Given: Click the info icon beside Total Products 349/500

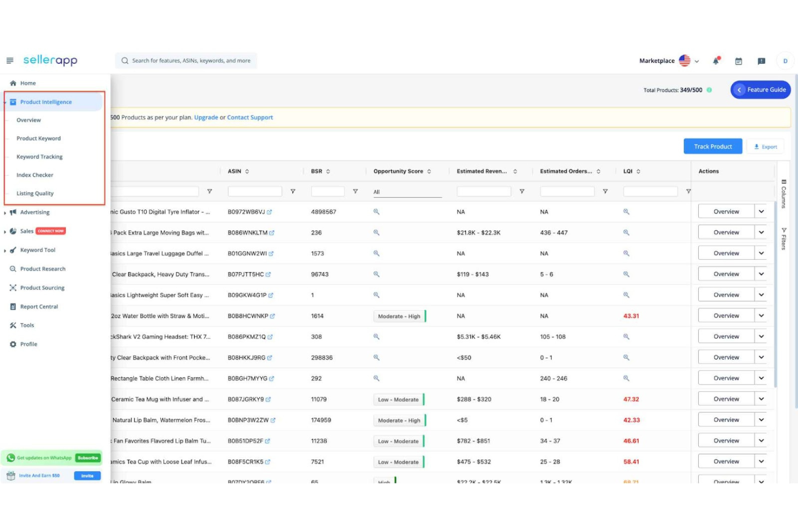Looking at the screenshot, I should click(709, 90).
